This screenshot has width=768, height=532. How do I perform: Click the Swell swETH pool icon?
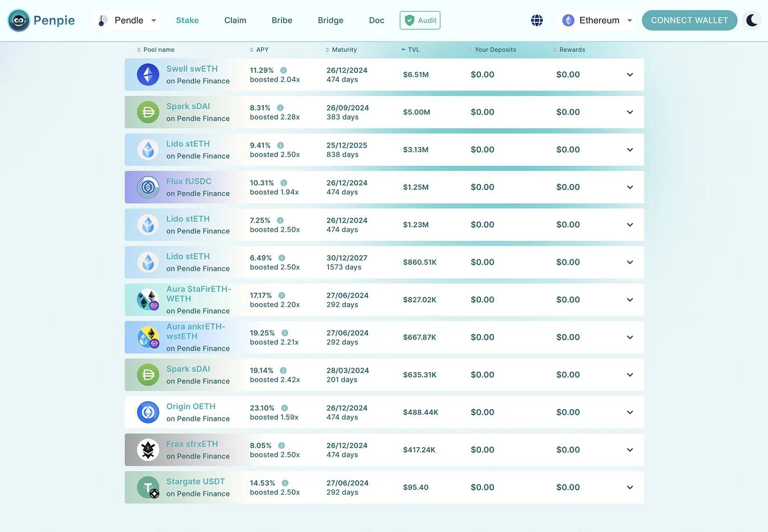[x=148, y=75]
